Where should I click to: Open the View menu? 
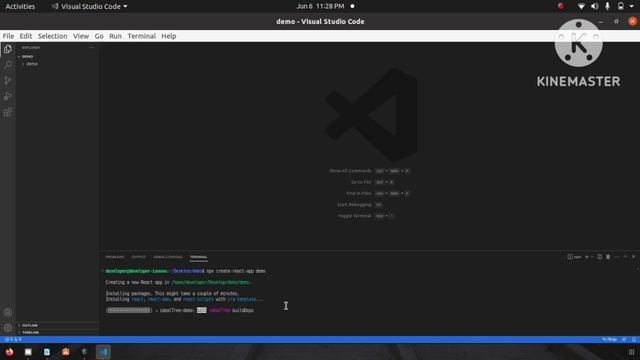[x=81, y=36]
